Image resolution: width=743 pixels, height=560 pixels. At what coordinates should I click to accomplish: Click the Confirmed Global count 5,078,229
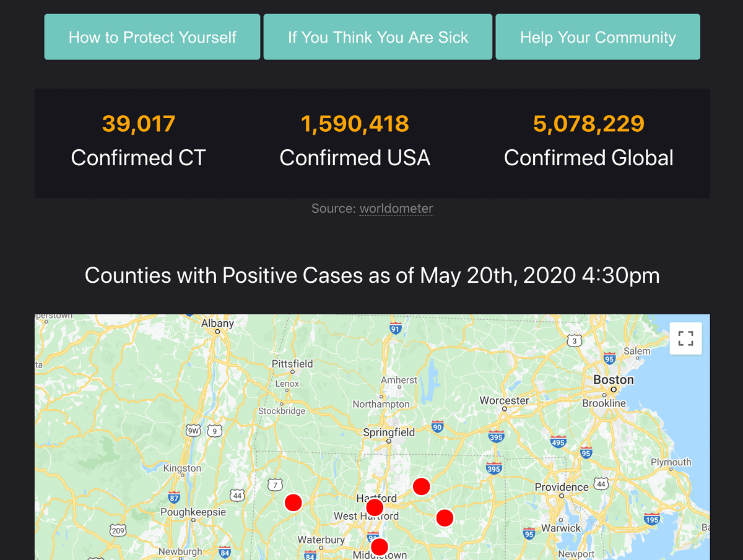click(589, 124)
